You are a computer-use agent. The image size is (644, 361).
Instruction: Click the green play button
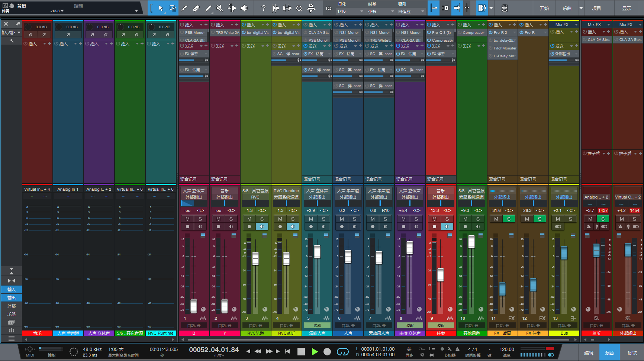[315, 352]
